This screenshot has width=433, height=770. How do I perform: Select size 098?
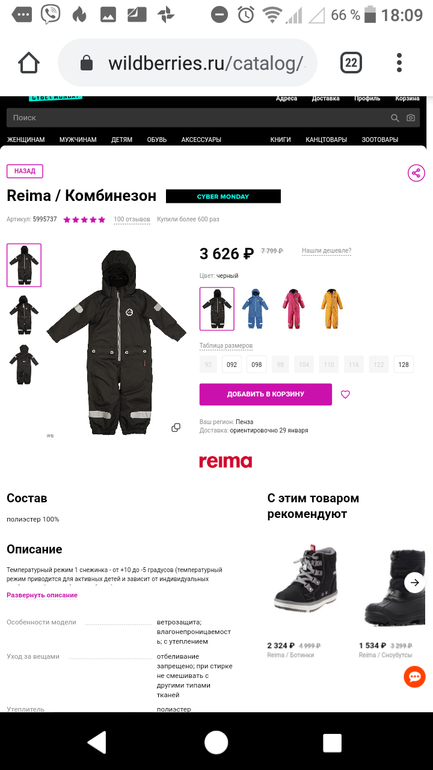click(x=256, y=364)
